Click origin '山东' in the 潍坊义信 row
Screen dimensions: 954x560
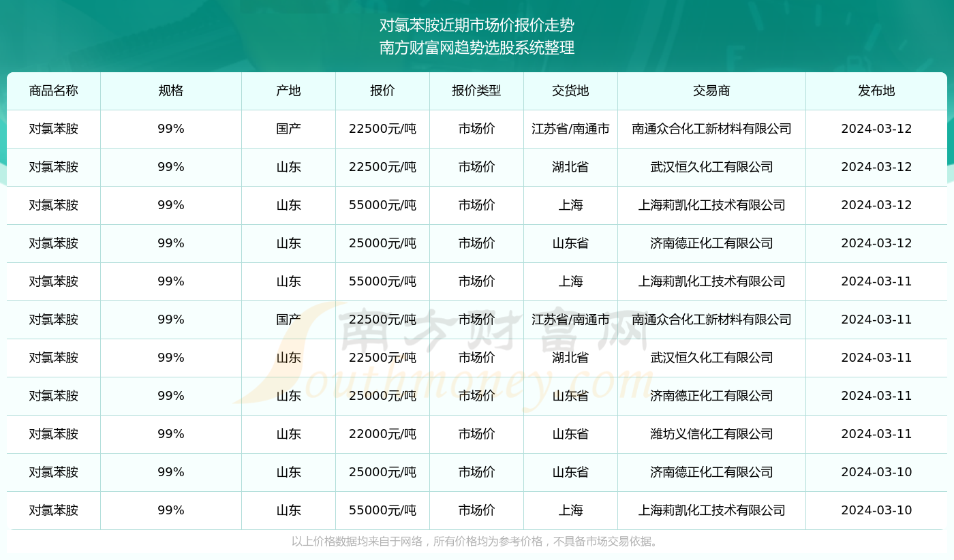point(289,434)
